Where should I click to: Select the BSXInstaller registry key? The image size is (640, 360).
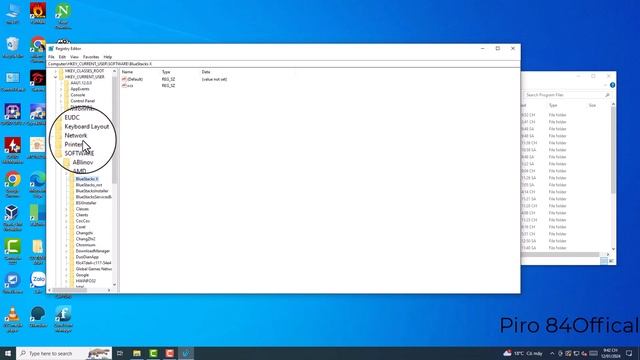coord(86,203)
